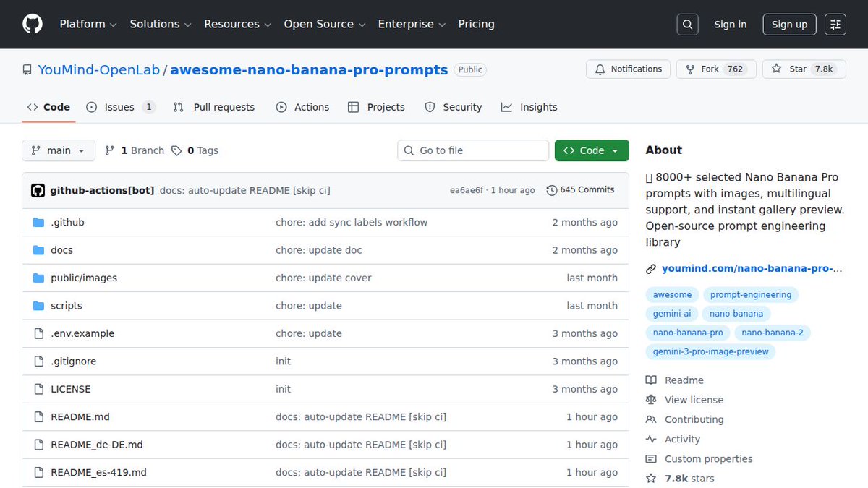Open the awesome-nano-banana-pro-prompts repository link
868x488 pixels.
309,70
